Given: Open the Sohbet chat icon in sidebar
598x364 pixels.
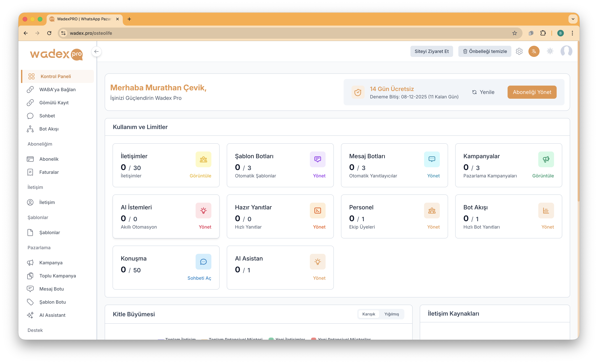Looking at the screenshot, I should pyautogui.click(x=30, y=116).
